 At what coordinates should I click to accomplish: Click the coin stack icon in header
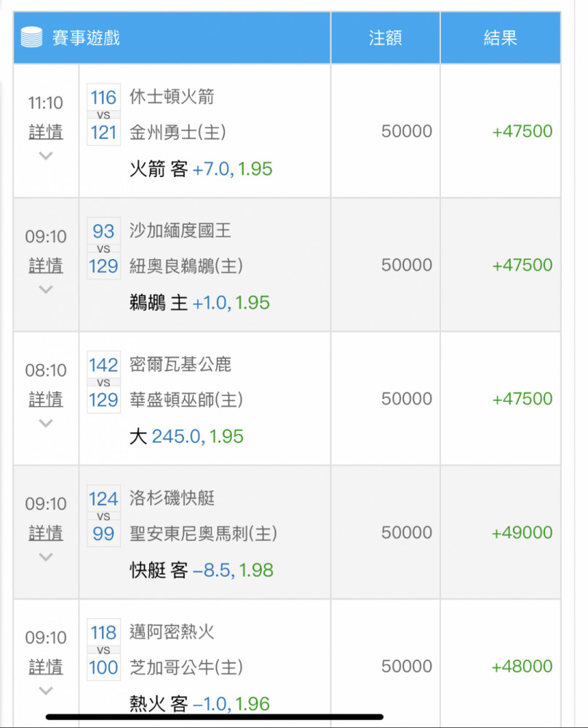[31, 37]
